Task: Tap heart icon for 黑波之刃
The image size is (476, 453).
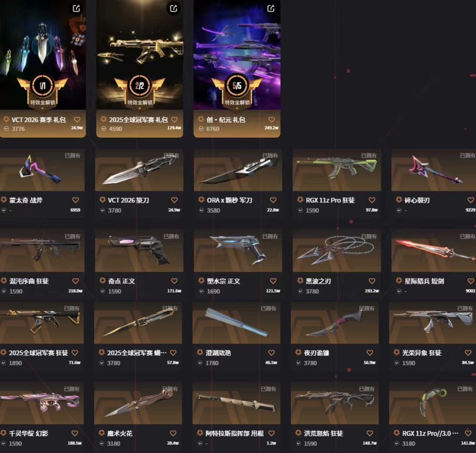Action: pos(372,281)
